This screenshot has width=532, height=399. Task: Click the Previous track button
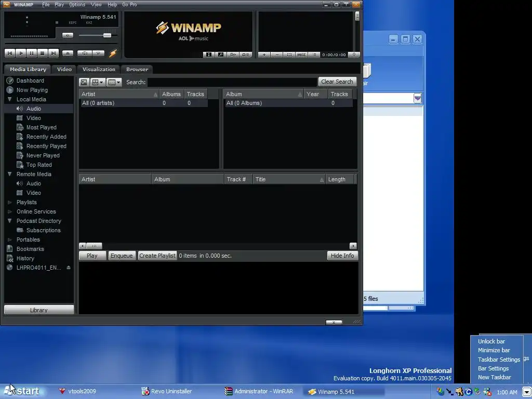10,54
